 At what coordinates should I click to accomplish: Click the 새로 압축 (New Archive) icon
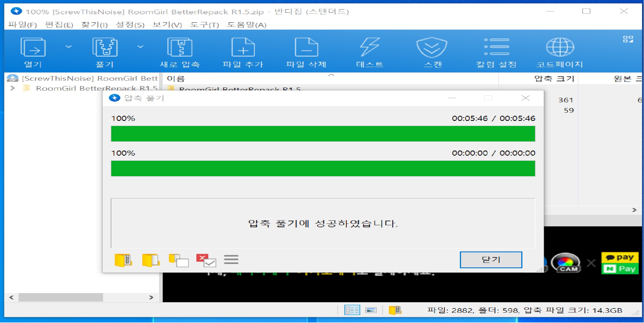pos(180,48)
